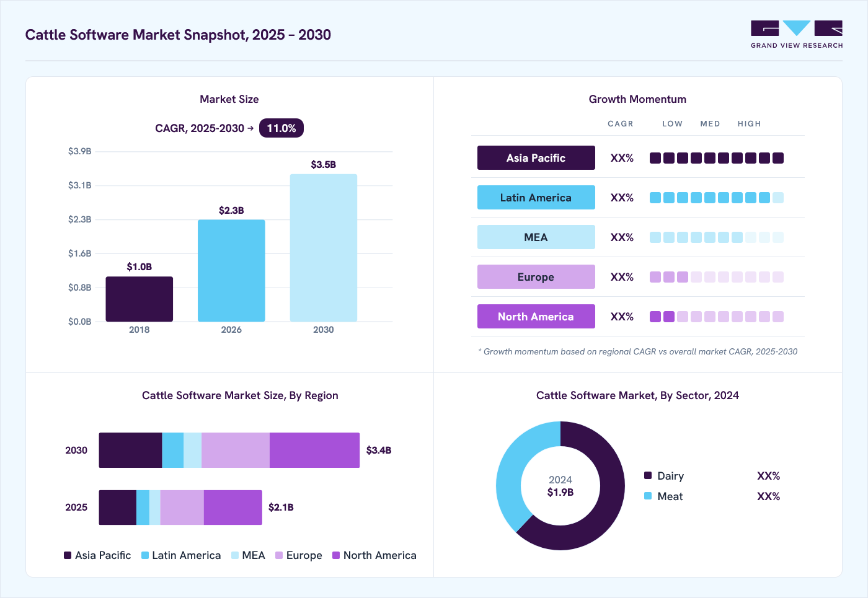Click the HIGH column header
The width and height of the screenshot is (868, 598).
(x=749, y=124)
